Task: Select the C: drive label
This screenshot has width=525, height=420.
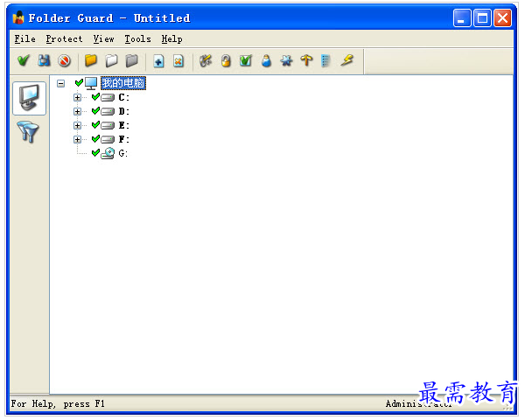Action: pyautogui.click(x=123, y=97)
